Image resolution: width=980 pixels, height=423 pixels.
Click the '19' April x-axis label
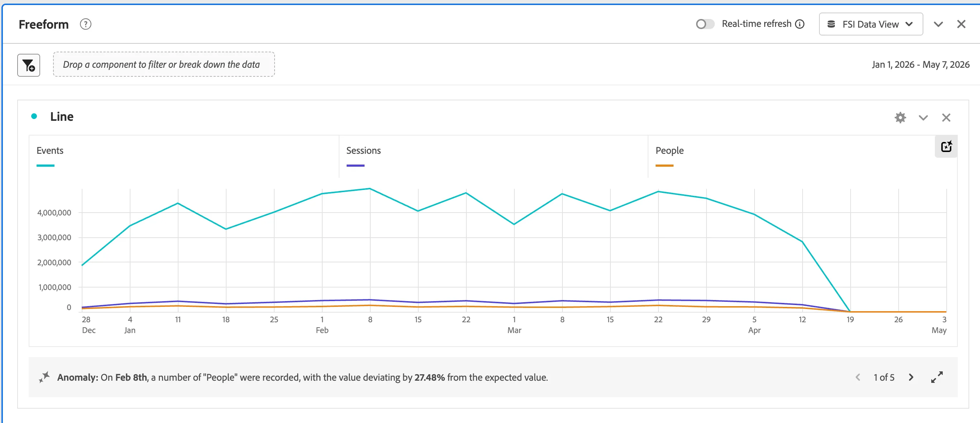[x=850, y=319]
